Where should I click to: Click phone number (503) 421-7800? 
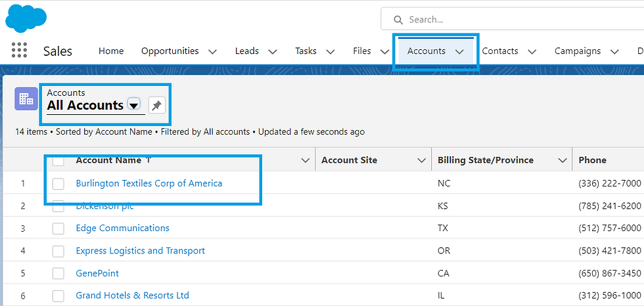610,251
